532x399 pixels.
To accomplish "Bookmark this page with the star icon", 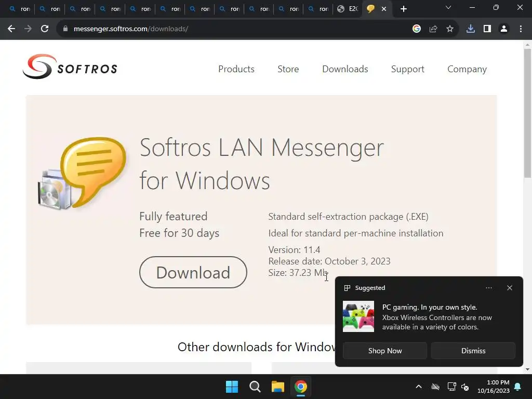I will point(449,29).
